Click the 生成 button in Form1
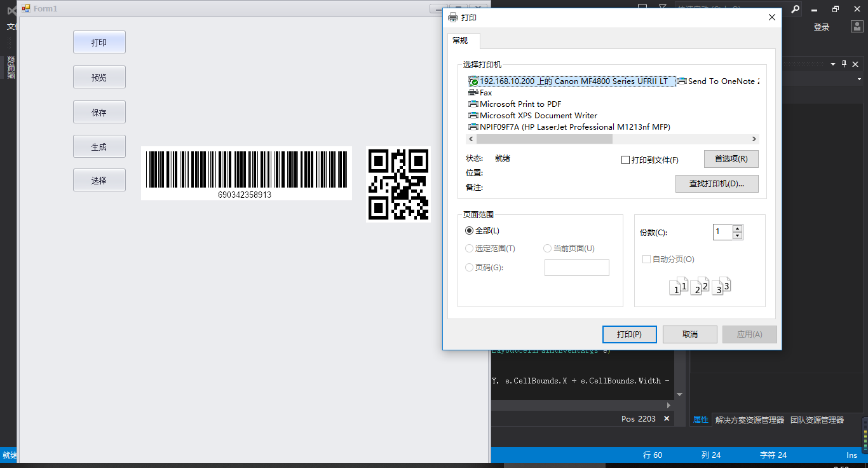This screenshot has width=868, height=468. [x=99, y=146]
